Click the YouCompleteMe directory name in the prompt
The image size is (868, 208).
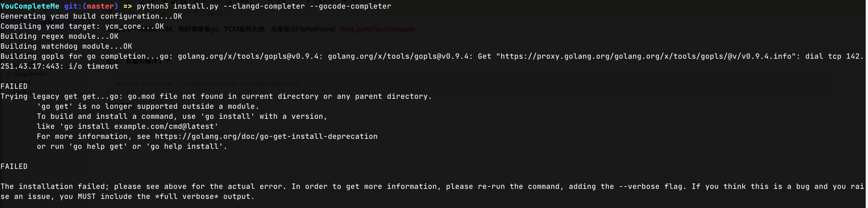click(x=30, y=6)
